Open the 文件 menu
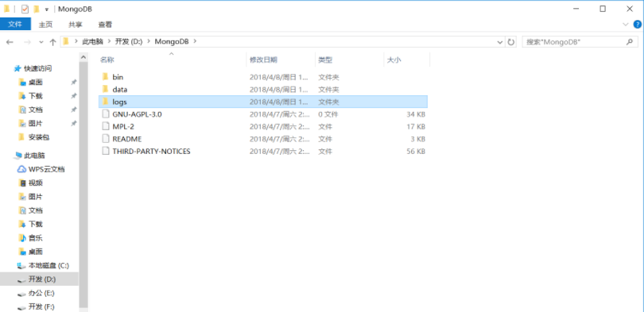 point(15,24)
